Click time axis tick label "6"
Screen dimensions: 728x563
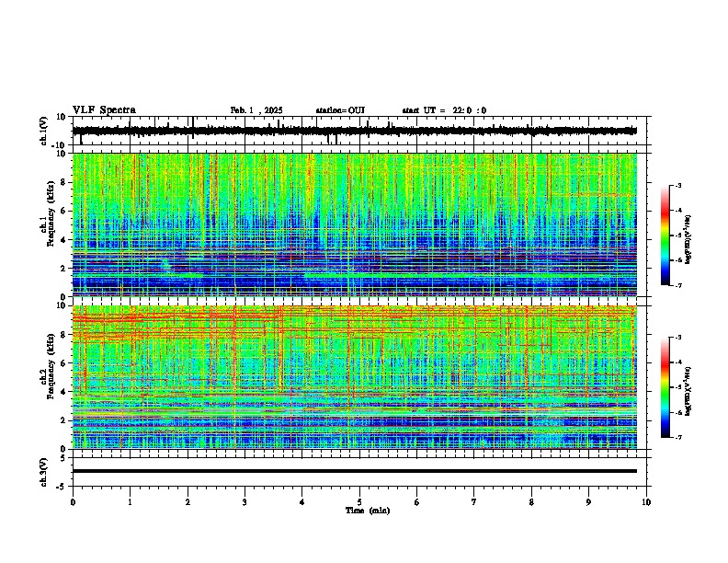tap(417, 502)
